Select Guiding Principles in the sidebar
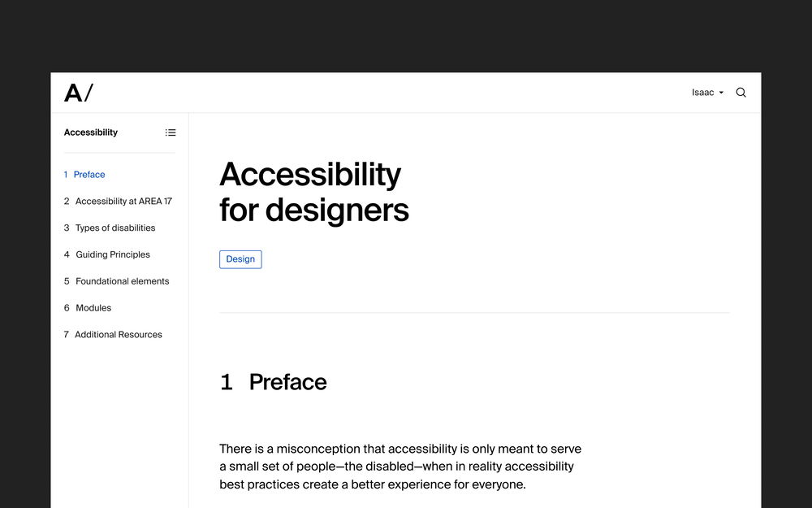 pos(112,254)
